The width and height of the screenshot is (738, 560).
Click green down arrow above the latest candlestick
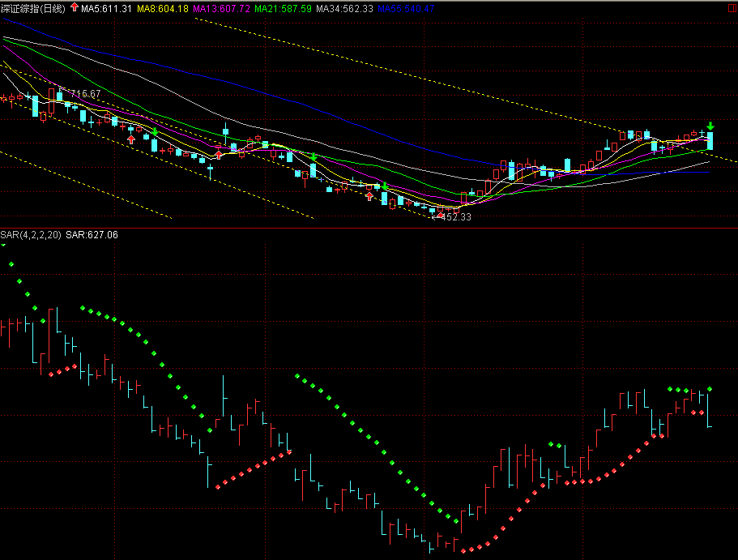[x=710, y=126]
